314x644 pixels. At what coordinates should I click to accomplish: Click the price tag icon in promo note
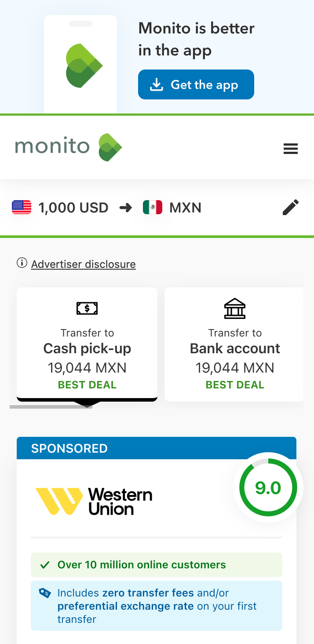45,593
